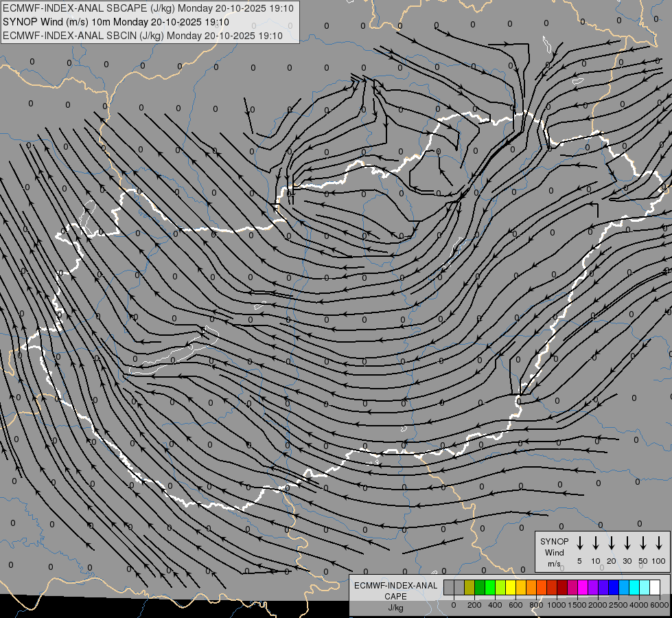672x618 pixels.
Task: Click the 1000 tick label on the CAPE scale
Action: click(x=557, y=605)
